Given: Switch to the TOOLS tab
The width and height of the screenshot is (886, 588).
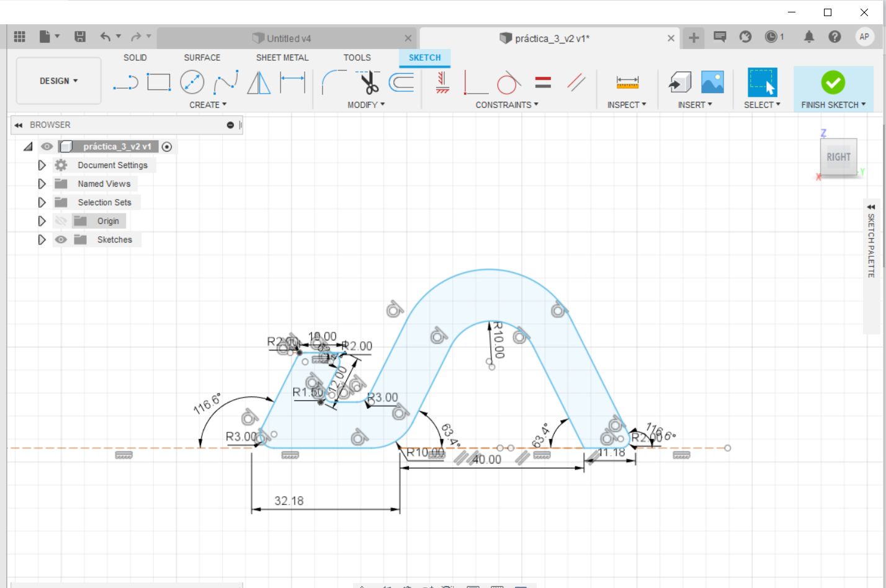Looking at the screenshot, I should tap(357, 58).
